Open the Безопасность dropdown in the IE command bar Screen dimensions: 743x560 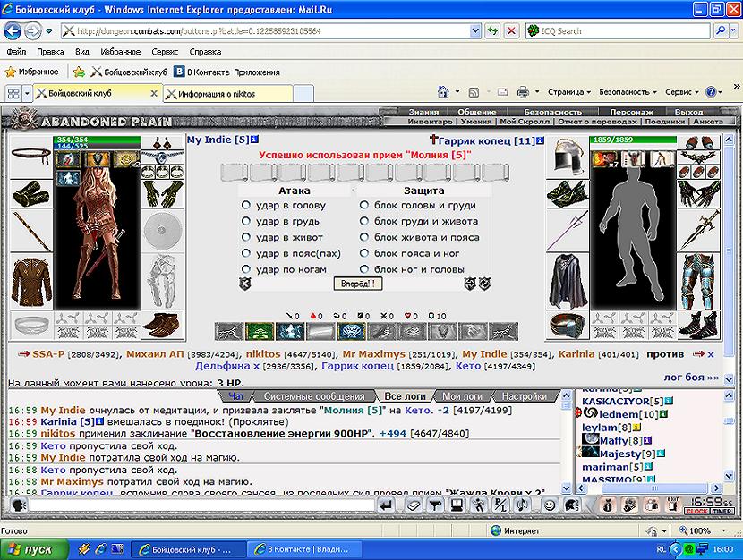point(628,92)
